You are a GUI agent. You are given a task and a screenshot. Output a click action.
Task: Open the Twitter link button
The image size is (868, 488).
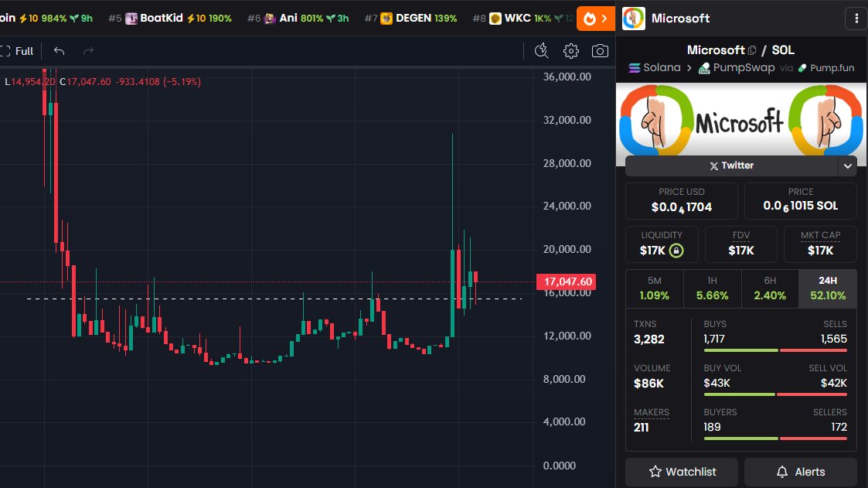pos(732,166)
